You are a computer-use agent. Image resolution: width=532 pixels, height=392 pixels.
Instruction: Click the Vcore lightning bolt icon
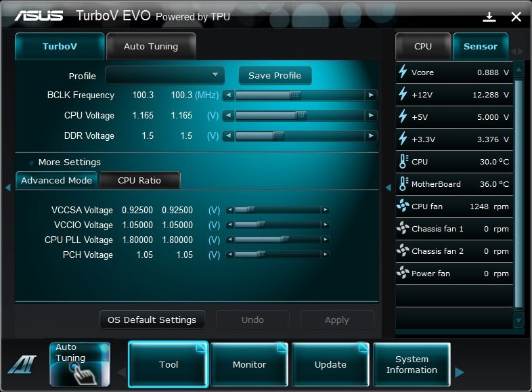coord(403,72)
